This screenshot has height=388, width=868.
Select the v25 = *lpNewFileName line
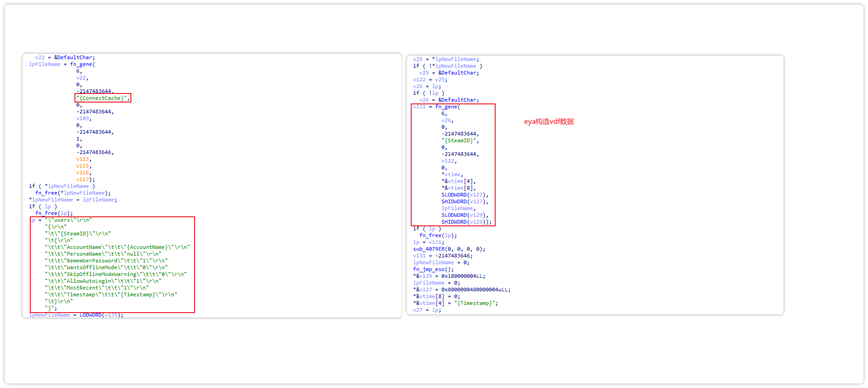pos(446,59)
